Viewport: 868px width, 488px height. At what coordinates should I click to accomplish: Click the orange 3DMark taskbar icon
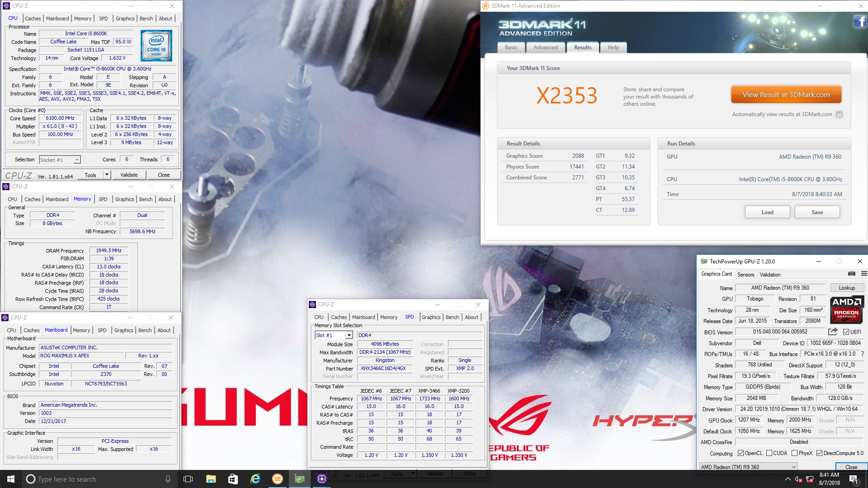278,479
